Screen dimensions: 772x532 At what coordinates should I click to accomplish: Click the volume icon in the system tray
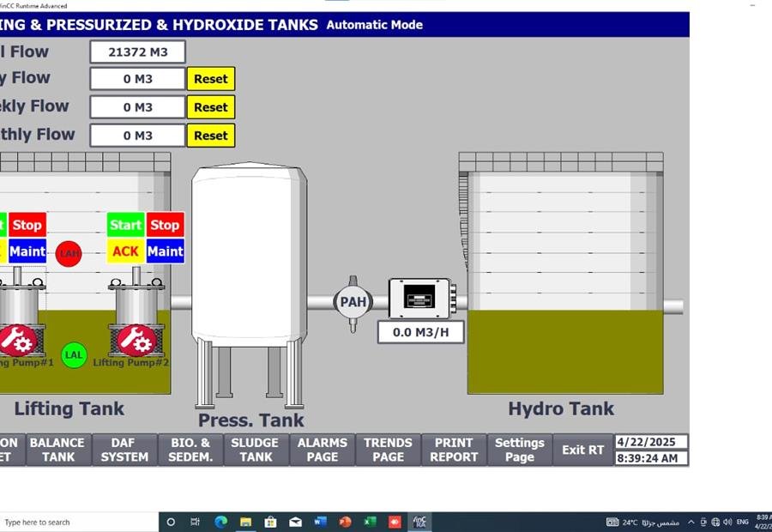tap(727, 523)
